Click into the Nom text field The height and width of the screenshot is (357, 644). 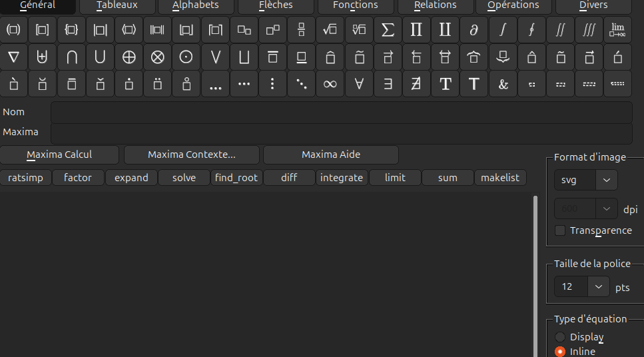point(341,113)
